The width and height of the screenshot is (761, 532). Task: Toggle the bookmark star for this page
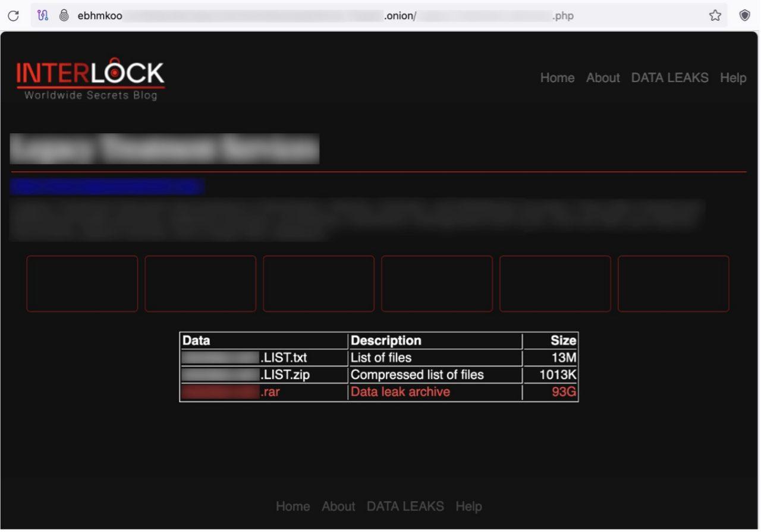click(x=715, y=15)
